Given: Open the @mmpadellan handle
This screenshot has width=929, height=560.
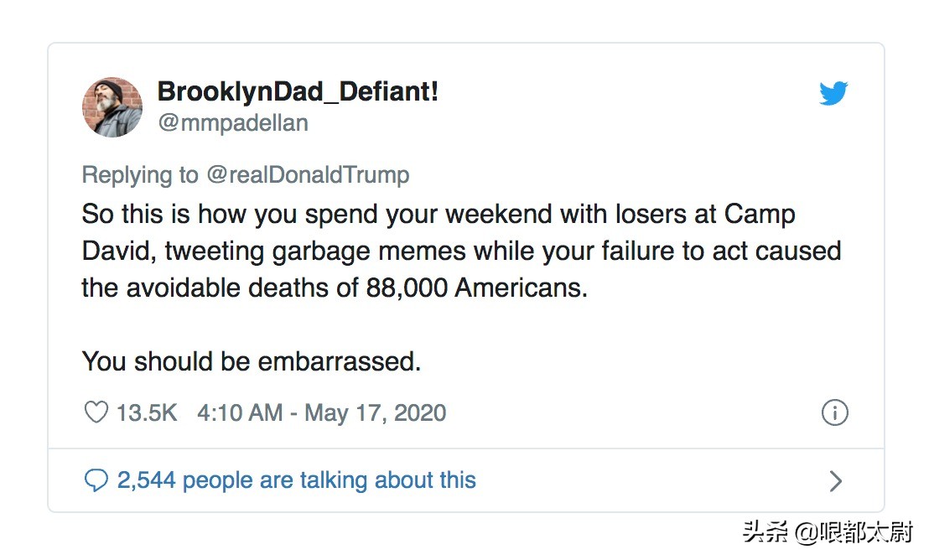Looking at the screenshot, I should (x=232, y=123).
